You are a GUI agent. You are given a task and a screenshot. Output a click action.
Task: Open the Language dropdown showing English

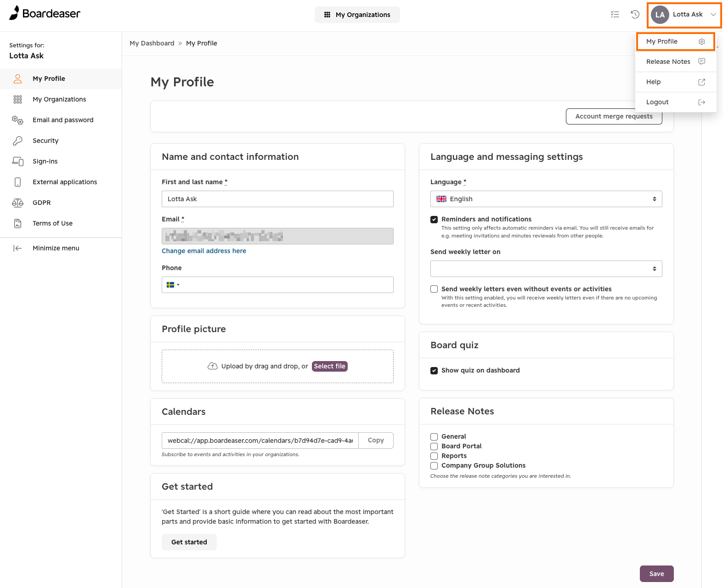point(546,199)
